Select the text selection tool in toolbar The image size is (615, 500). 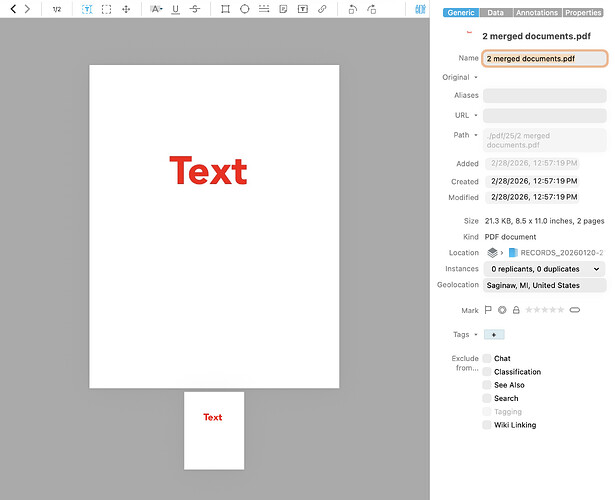coord(86,9)
